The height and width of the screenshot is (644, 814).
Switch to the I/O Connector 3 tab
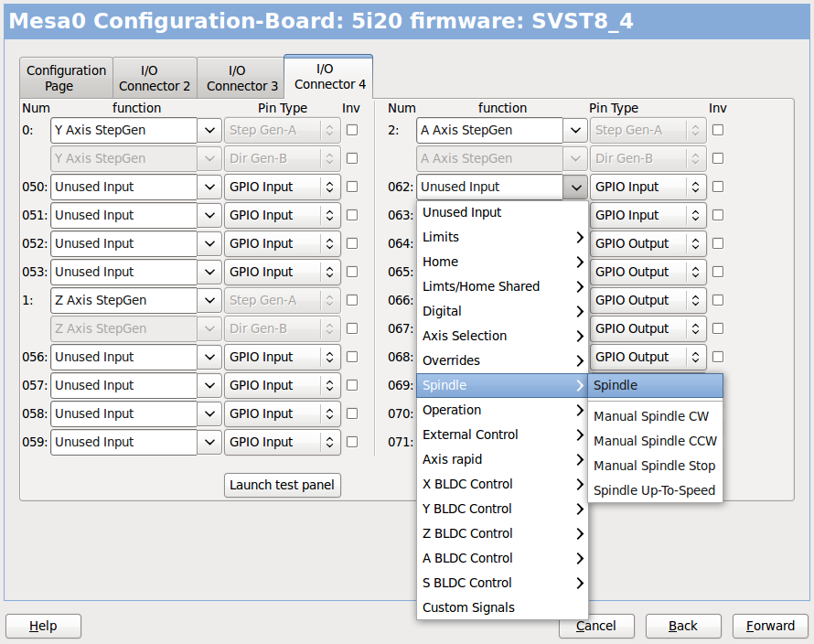[x=241, y=77]
